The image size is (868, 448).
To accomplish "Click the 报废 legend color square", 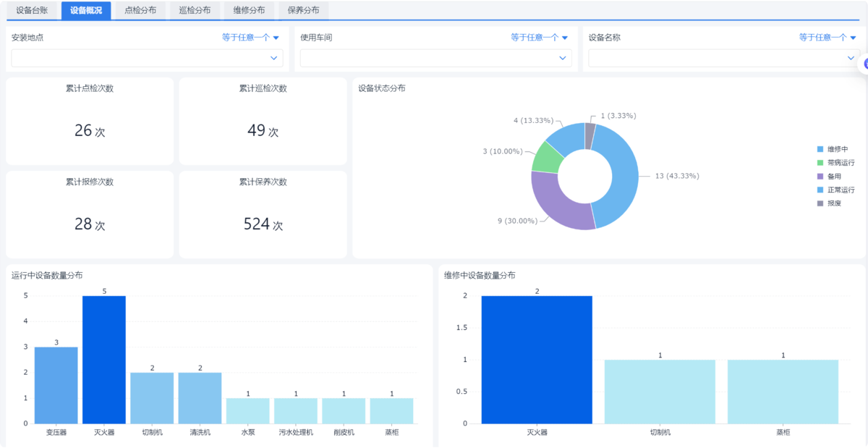I will (820, 203).
